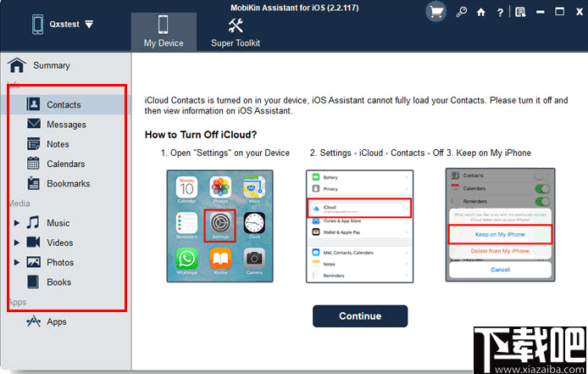The height and width of the screenshot is (374, 588).
Task: Maximize the MobiKin window
Action: 559,12
